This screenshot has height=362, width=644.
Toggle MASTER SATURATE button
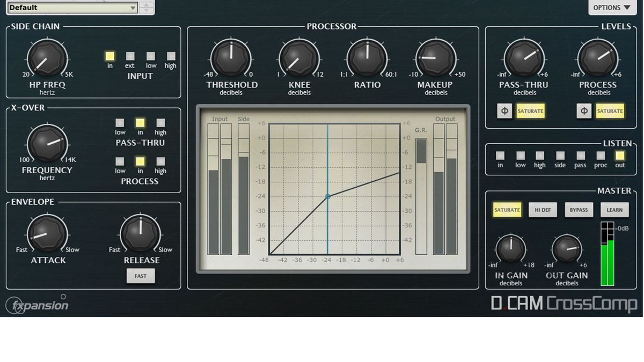(x=507, y=210)
